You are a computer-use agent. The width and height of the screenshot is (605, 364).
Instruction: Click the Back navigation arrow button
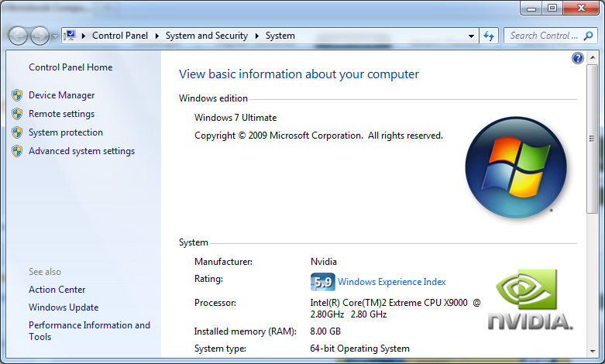(x=18, y=36)
